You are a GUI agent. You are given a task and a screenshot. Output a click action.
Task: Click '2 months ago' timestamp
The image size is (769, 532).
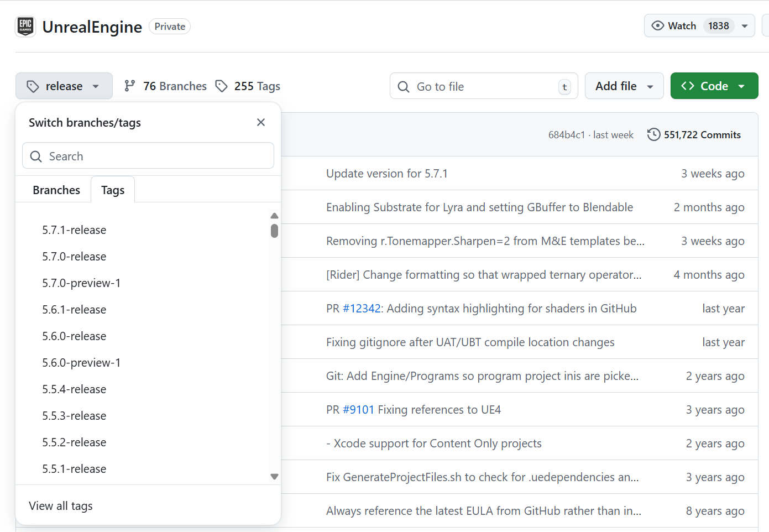tap(709, 207)
